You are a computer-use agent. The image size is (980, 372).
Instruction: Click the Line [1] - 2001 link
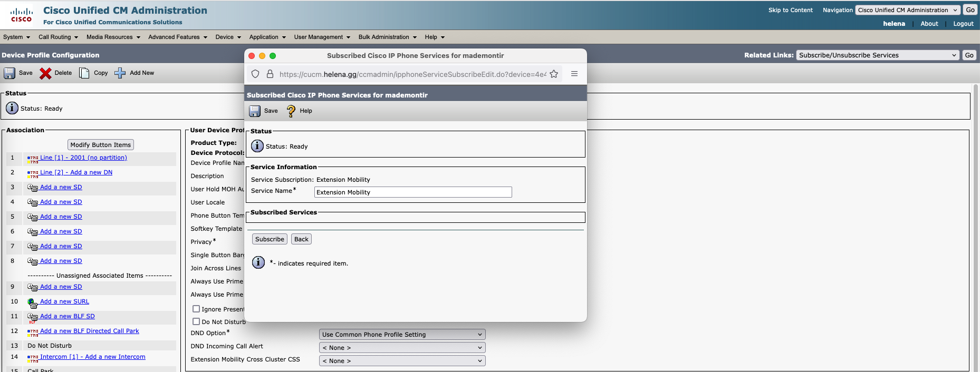(x=83, y=158)
